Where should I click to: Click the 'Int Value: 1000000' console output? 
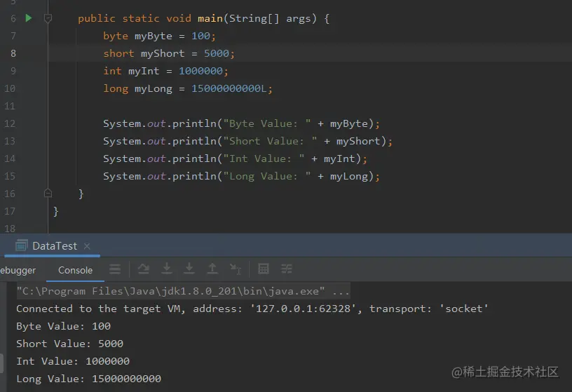[x=73, y=361]
